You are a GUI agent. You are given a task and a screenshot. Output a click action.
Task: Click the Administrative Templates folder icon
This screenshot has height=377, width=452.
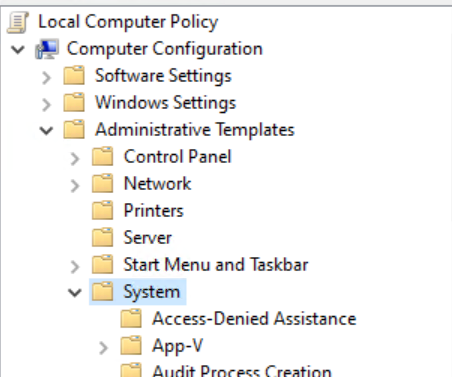click(74, 129)
